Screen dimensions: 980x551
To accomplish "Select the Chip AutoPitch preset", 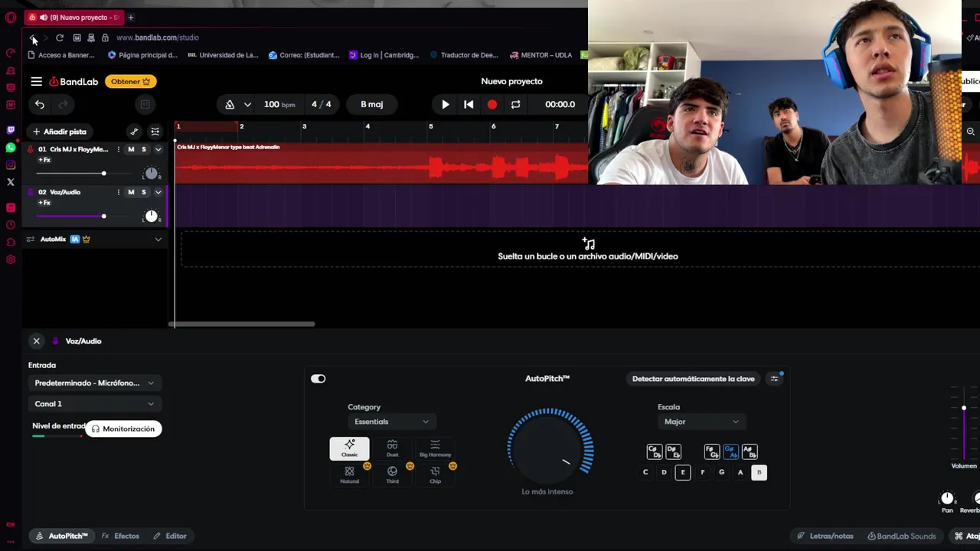I will 435,474.
